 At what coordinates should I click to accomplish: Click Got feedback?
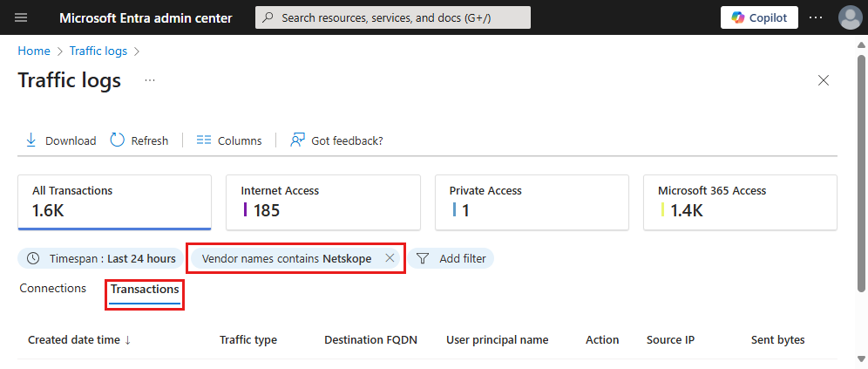(x=336, y=140)
